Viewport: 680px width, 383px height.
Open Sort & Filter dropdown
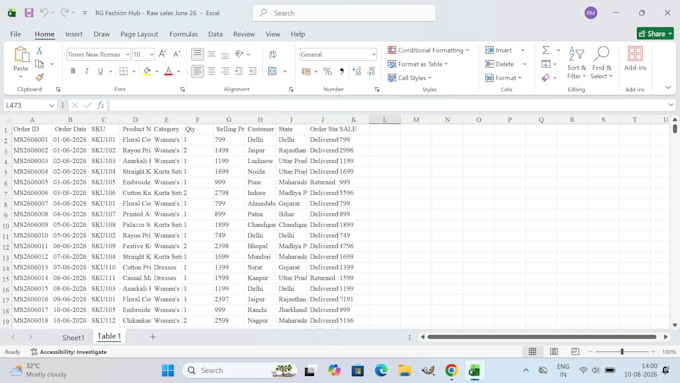[x=576, y=63]
